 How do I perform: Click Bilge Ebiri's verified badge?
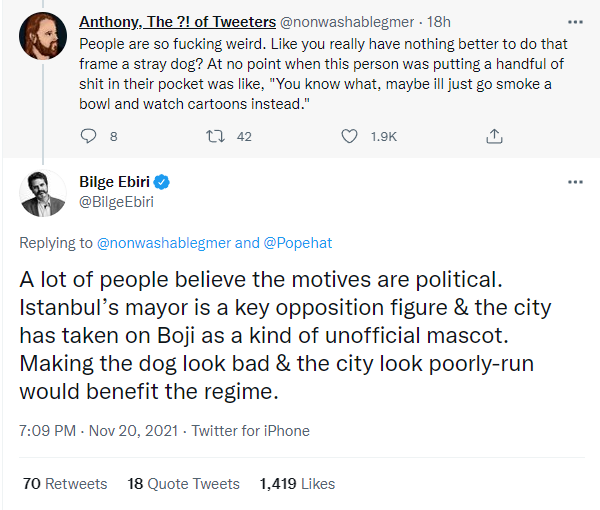160,182
